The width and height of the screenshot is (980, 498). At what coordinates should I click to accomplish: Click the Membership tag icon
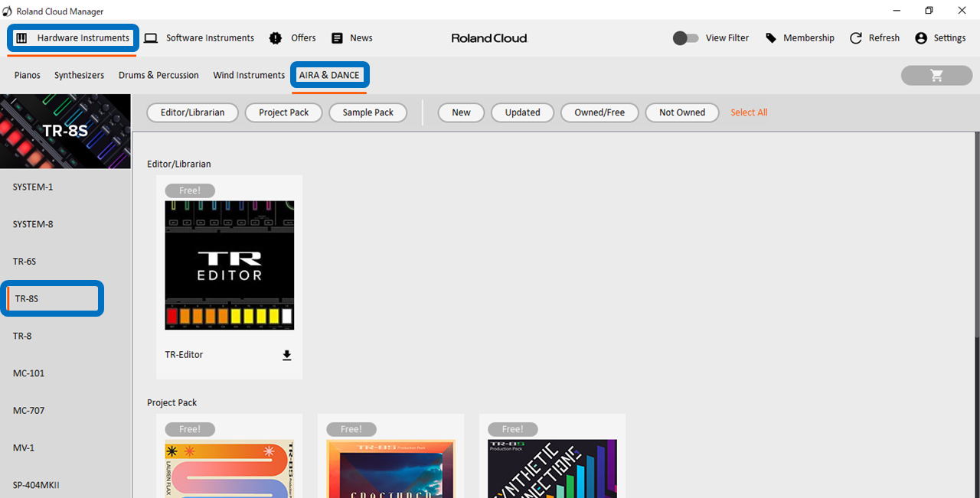click(771, 38)
